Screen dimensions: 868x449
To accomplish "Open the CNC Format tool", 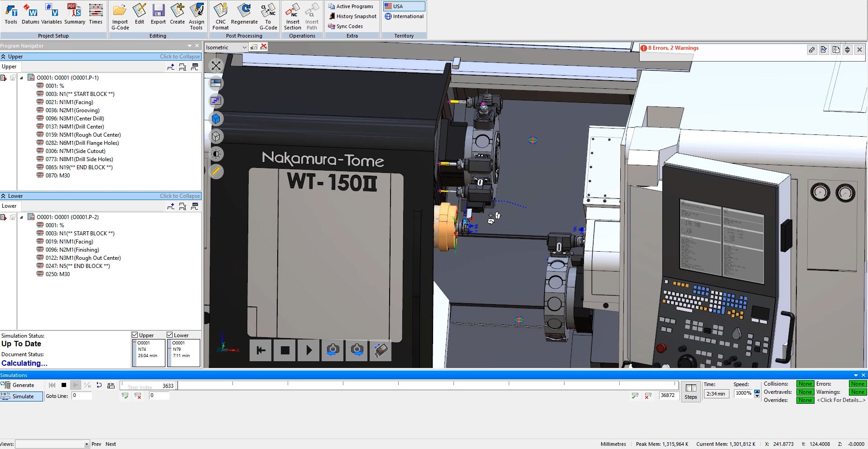I will tap(221, 14).
